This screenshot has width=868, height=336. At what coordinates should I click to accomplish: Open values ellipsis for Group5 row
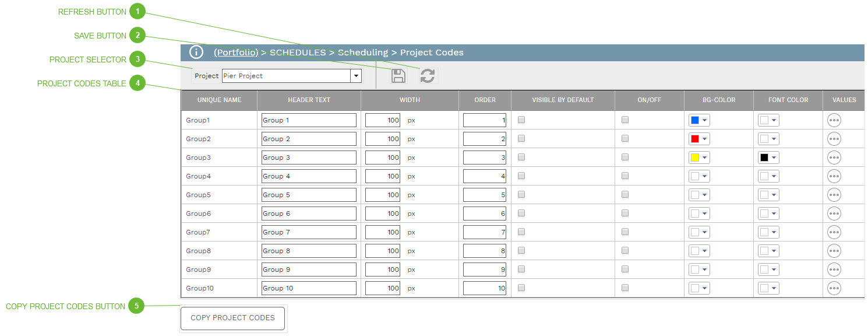click(x=834, y=195)
